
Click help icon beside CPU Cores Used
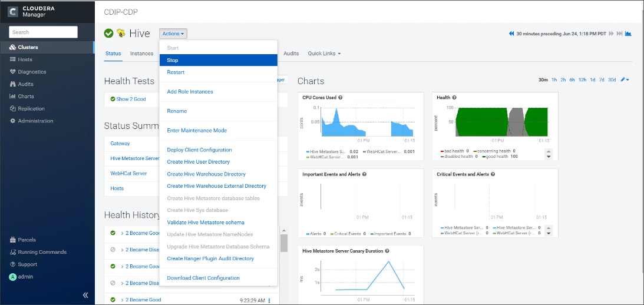[x=341, y=98]
